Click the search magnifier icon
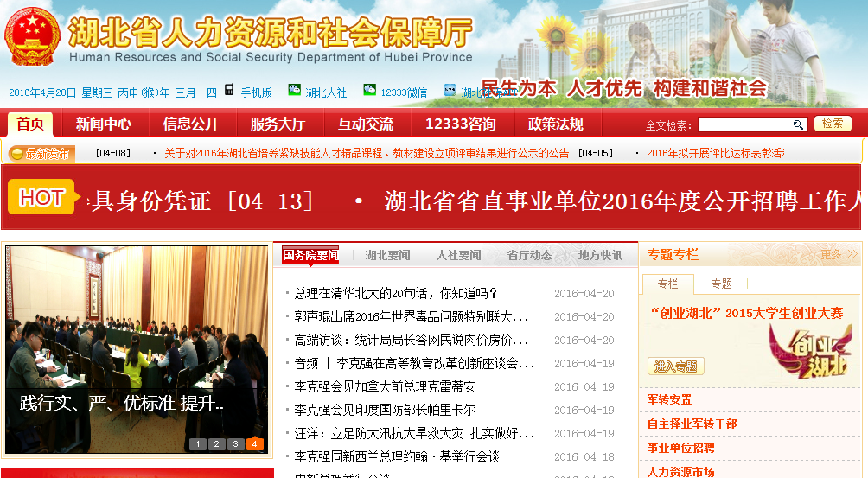 click(798, 124)
